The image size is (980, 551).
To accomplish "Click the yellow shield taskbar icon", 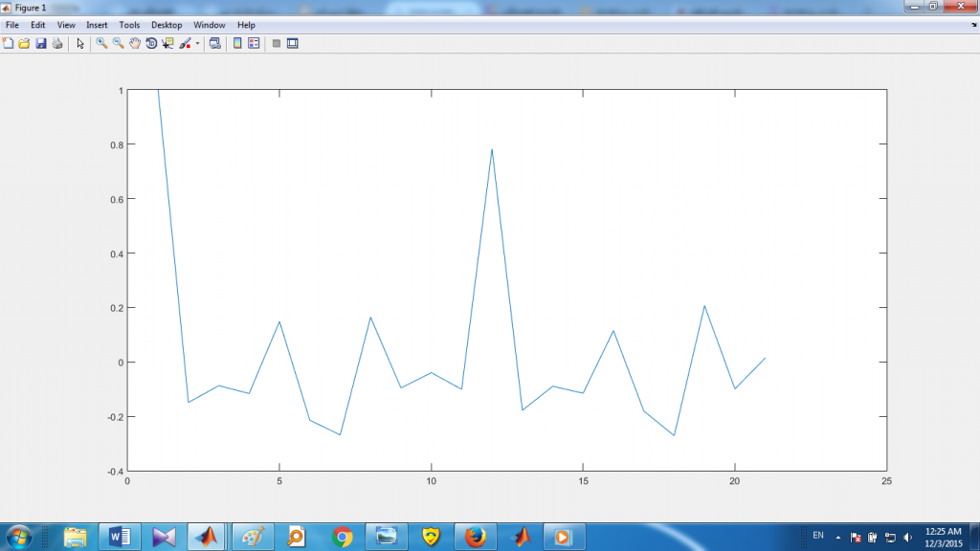I will click(x=432, y=537).
